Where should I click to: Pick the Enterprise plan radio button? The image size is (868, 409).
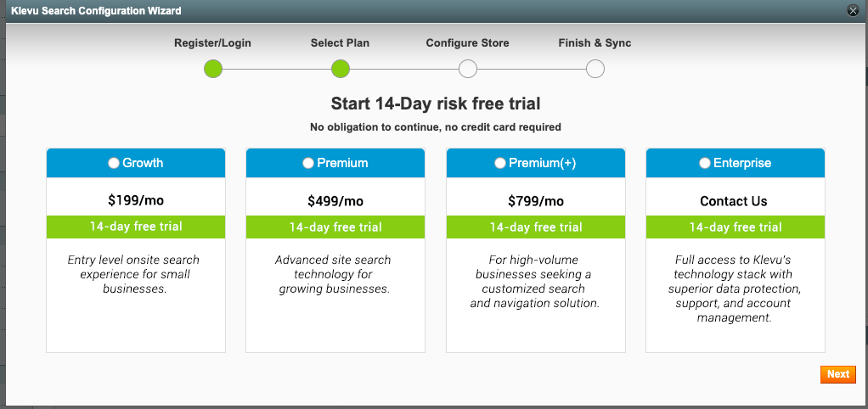(x=705, y=163)
